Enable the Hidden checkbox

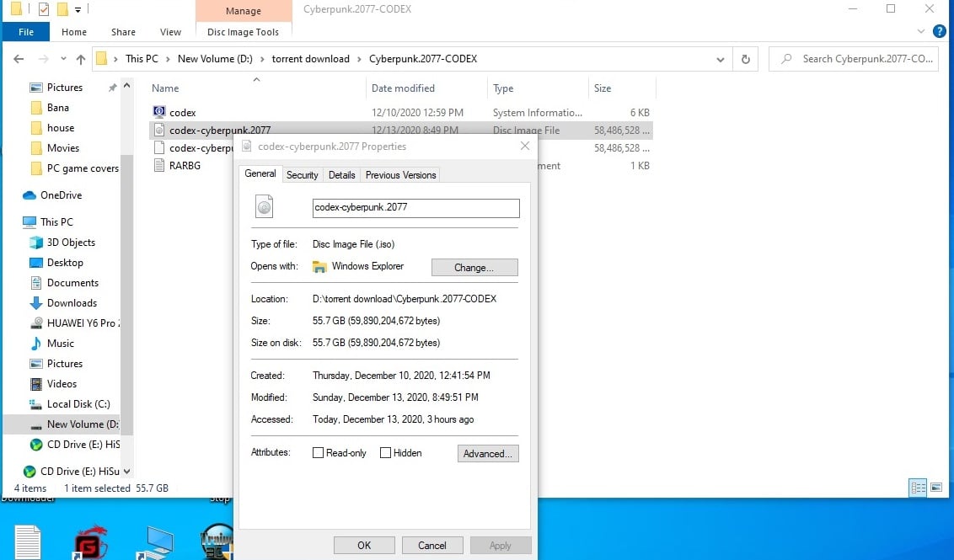pyautogui.click(x=385, y=453)
